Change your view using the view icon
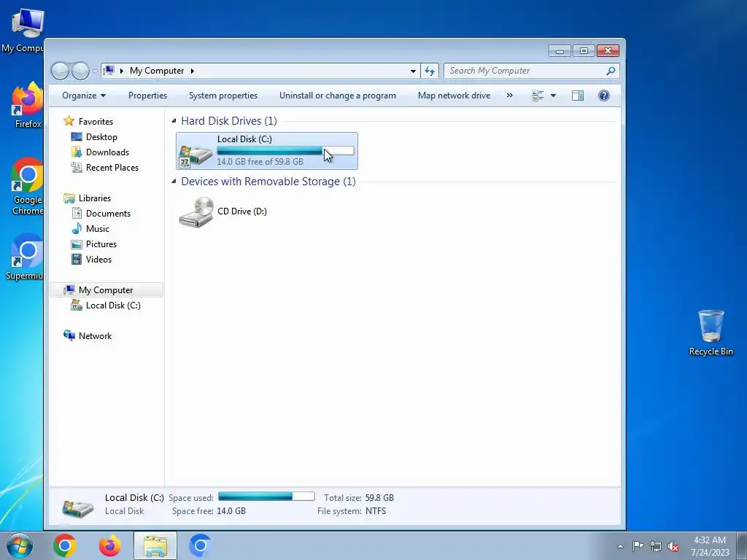The width and height of the screenshot is (747, 560). tap(538, 96)
